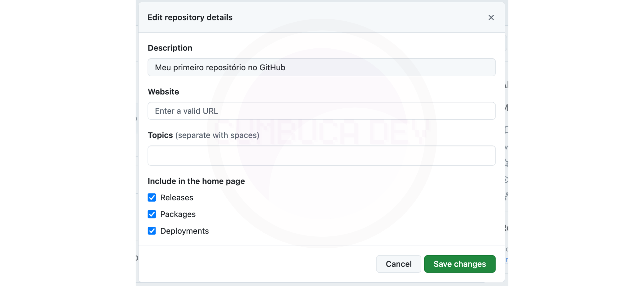The width and height of the screenshot is (644, 286).
Task: Click the Packages label text
Action: click(178, 214)
